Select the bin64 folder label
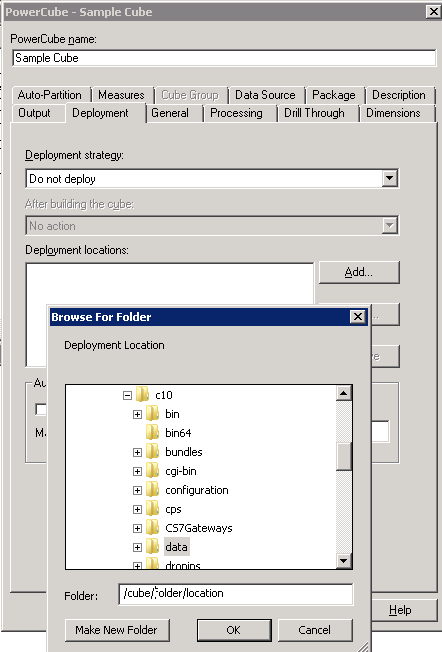This screenshot has width=442, height=652. point(178,433)
